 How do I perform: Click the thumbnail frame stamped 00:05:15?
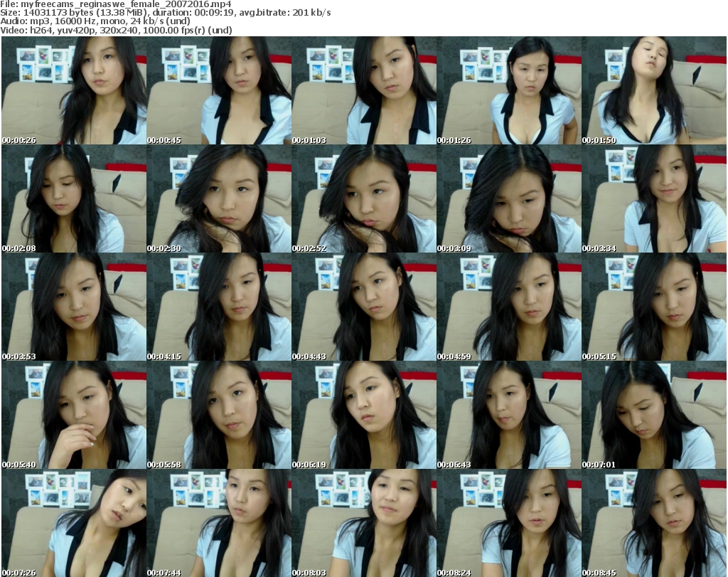[x=654, y=307]
